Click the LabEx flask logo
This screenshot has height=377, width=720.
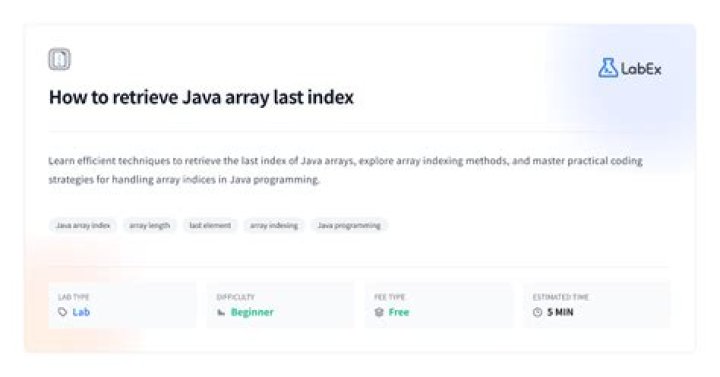pos(608,68)
